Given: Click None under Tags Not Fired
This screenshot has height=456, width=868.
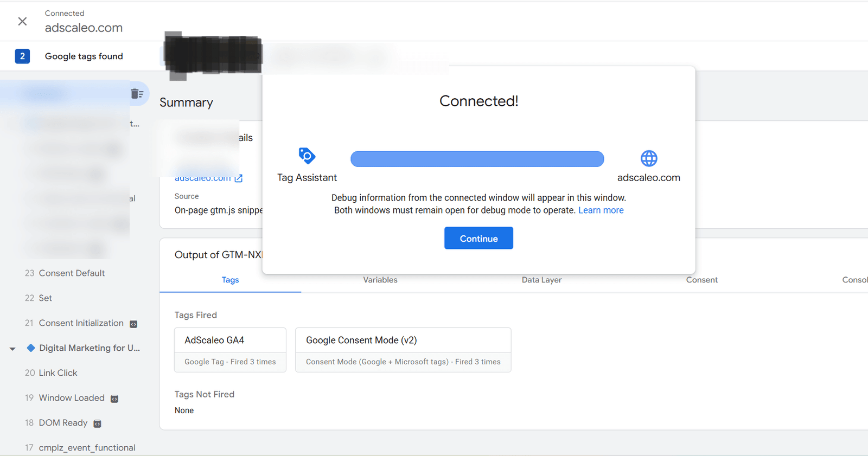Looking at the screenshot, I should (x=184, y=410).
